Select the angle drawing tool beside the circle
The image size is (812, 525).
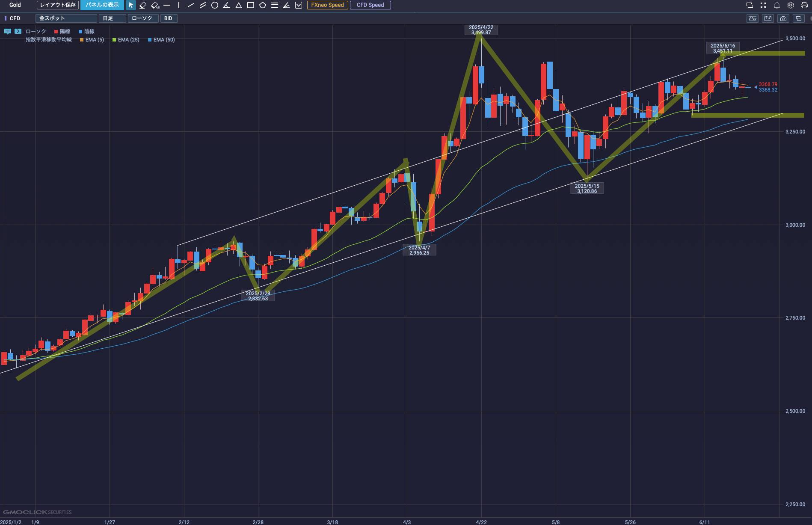(227, 5)
